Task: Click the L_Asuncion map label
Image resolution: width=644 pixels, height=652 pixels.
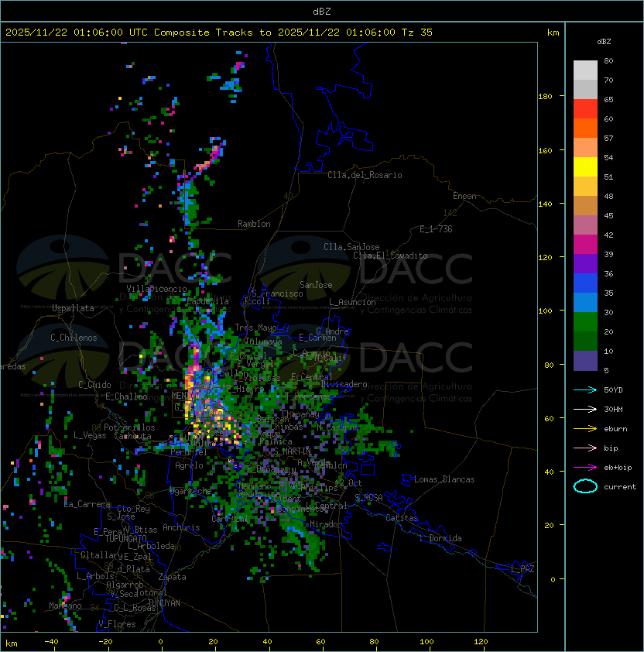Action: 352,302
